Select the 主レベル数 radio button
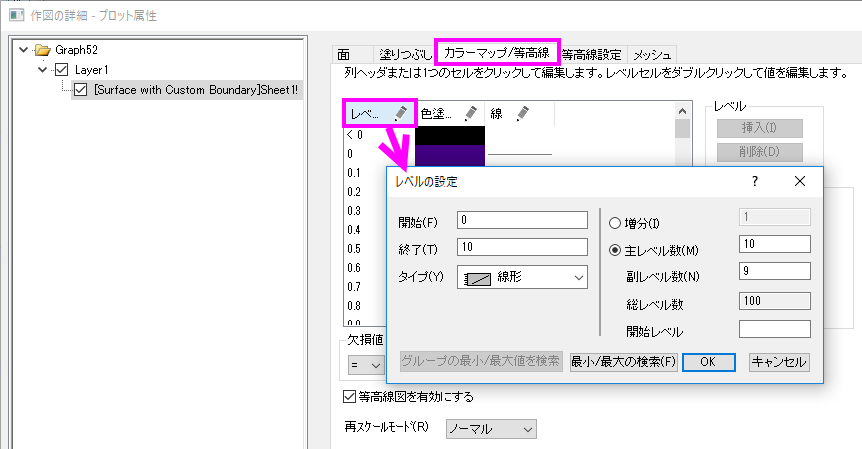862x449 pixels. point(614,249)
